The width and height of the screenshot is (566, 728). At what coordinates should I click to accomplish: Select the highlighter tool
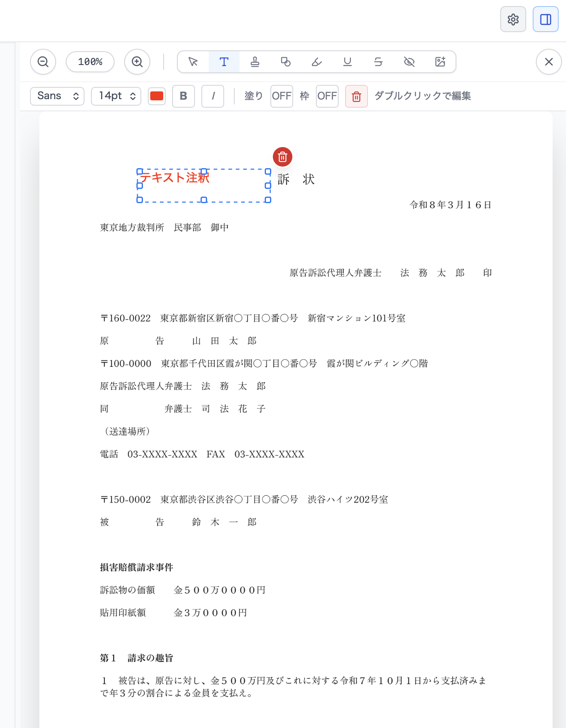point(317,62)
